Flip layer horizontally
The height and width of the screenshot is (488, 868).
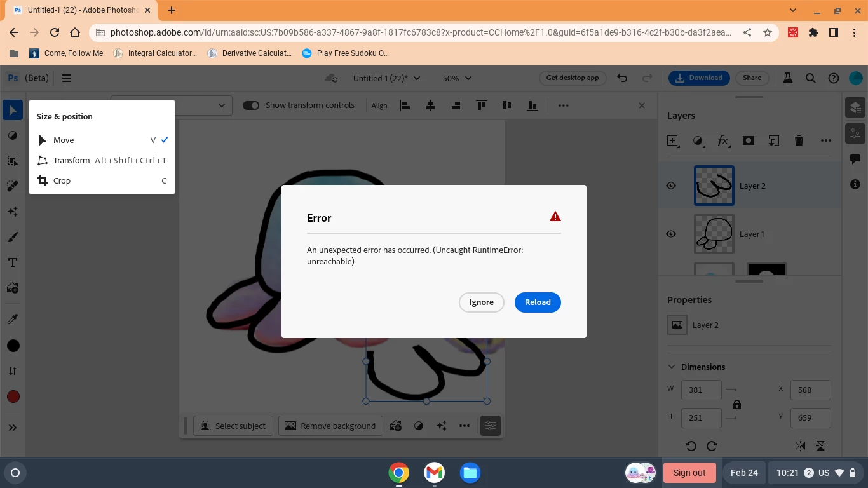pos(801,446)
